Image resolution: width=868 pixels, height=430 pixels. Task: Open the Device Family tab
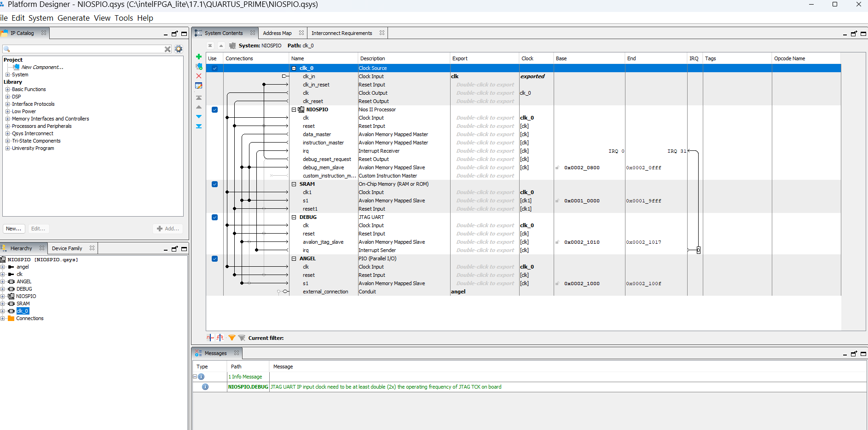(x=67, y=248)
